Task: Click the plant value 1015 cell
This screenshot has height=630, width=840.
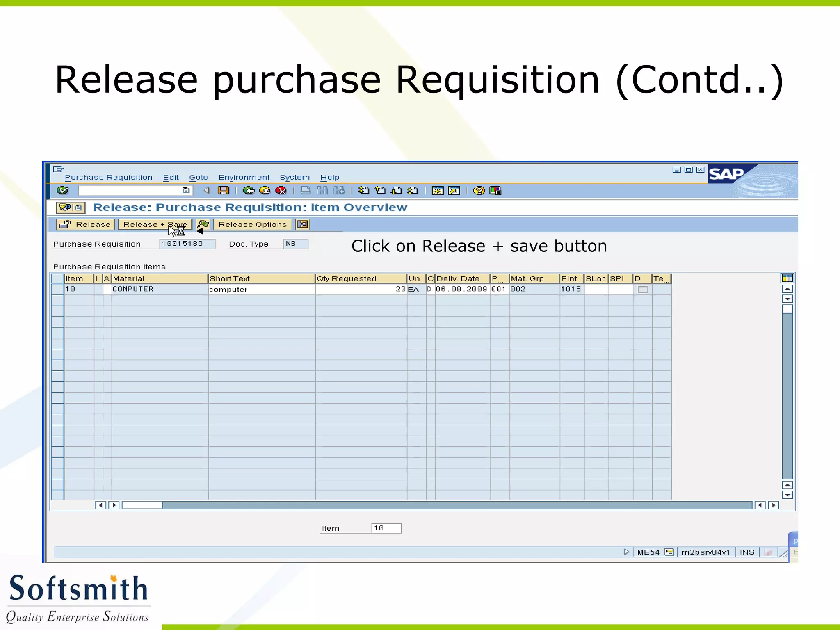Action: click(x=572, y=289)
